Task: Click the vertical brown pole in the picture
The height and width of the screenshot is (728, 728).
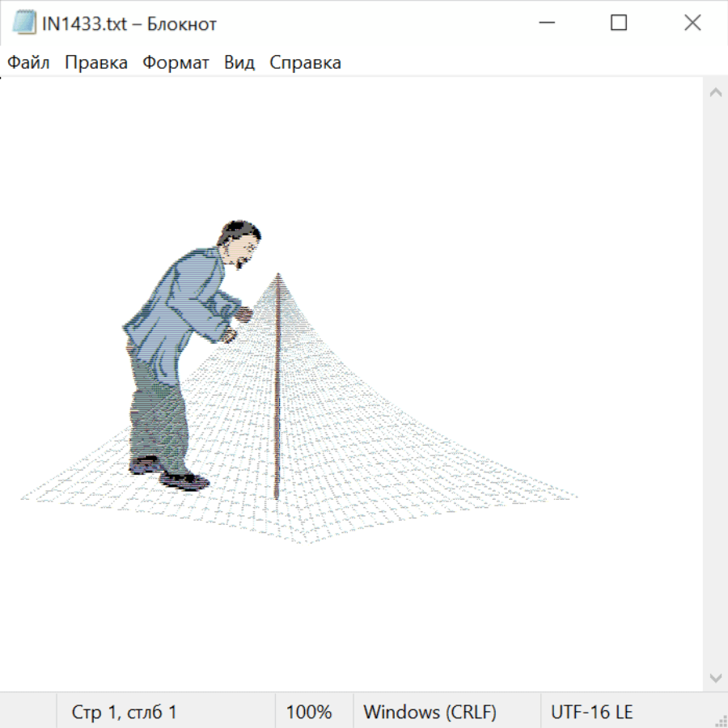Action: [277, 388]
